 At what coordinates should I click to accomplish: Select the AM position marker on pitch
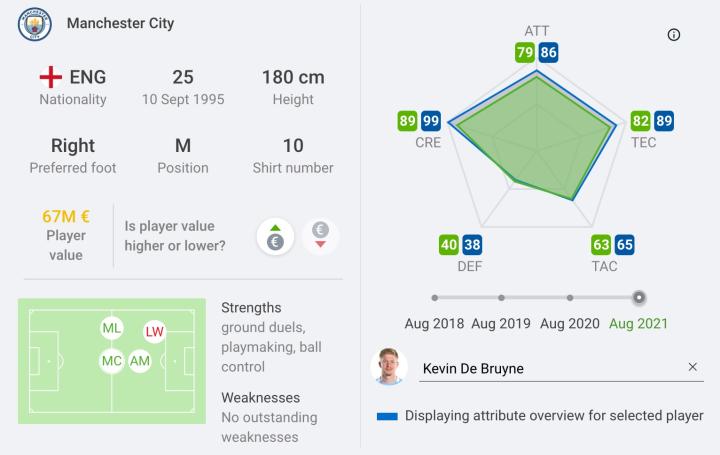click(140, 361)
